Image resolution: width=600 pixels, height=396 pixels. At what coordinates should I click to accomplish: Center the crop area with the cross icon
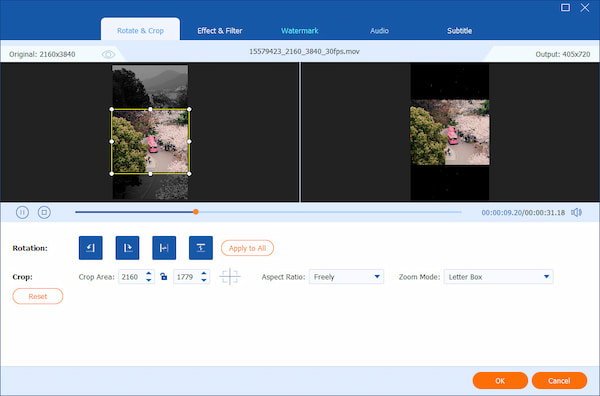[x=230, y=277]
